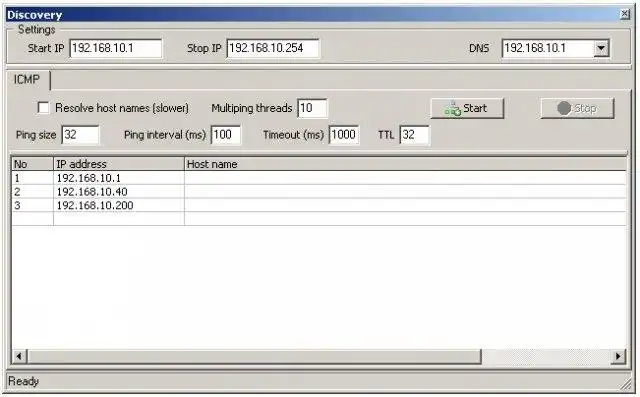Enable Resolve host names checkbox
The width and height of the screenshot is (640, 397).
coord(43,108)
